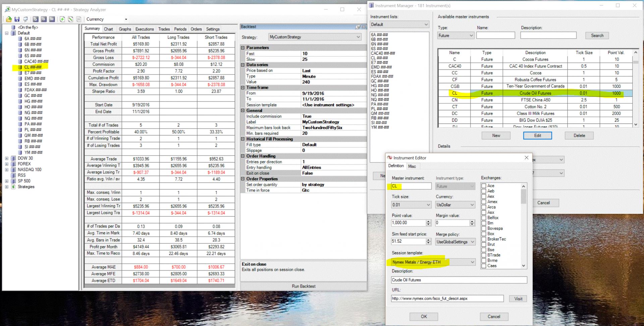Click the green pencil edit icon in toolbar
644x326 pixels.
(70, 19)
